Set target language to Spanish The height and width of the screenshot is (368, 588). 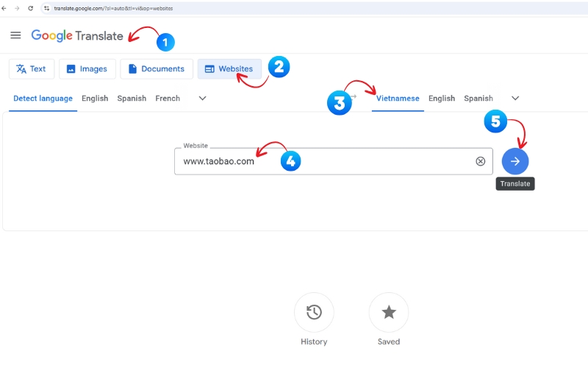point(478,99)
